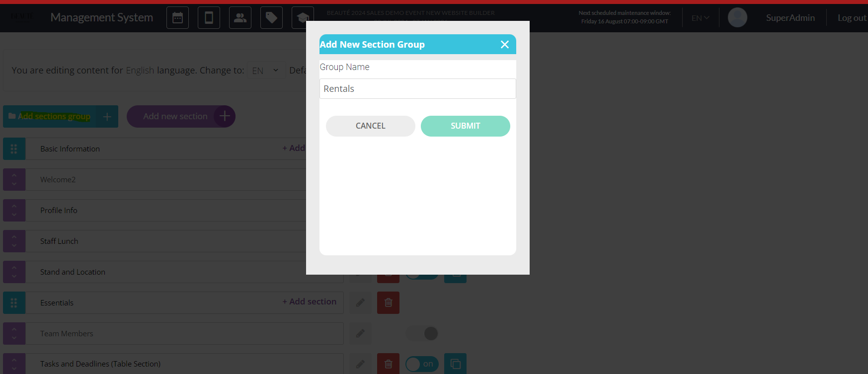Click the Group Name input field

[x=417, y=89]
